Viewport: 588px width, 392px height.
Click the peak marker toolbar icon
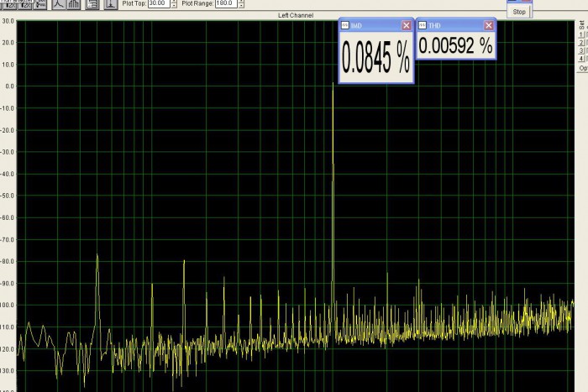[x=111, y=4]
